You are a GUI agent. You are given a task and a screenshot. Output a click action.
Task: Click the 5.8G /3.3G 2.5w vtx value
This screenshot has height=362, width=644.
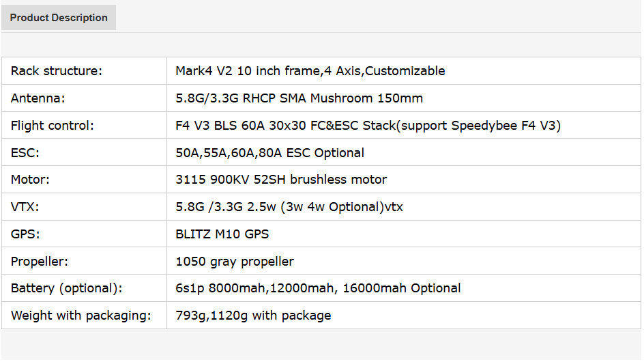coord(289,207)
